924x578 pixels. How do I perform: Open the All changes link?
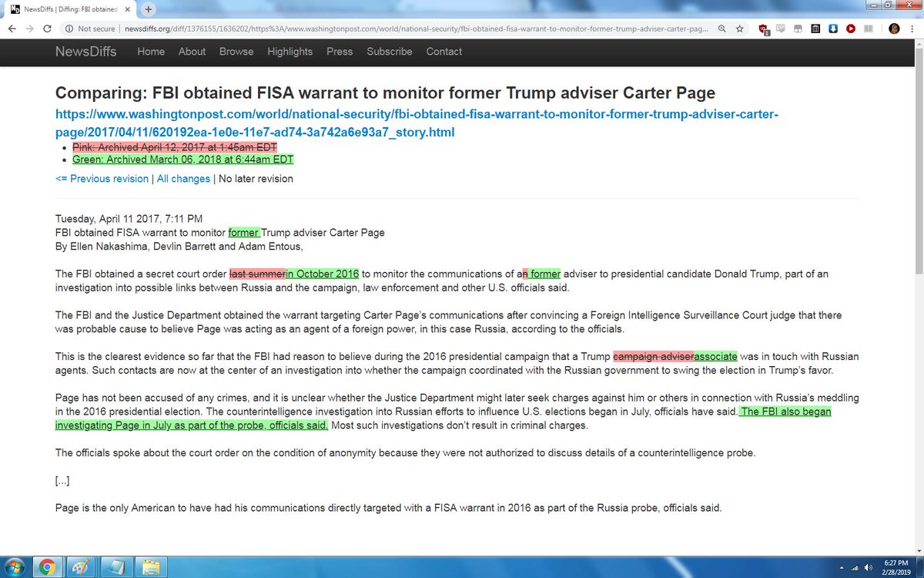tap(183, 179)
